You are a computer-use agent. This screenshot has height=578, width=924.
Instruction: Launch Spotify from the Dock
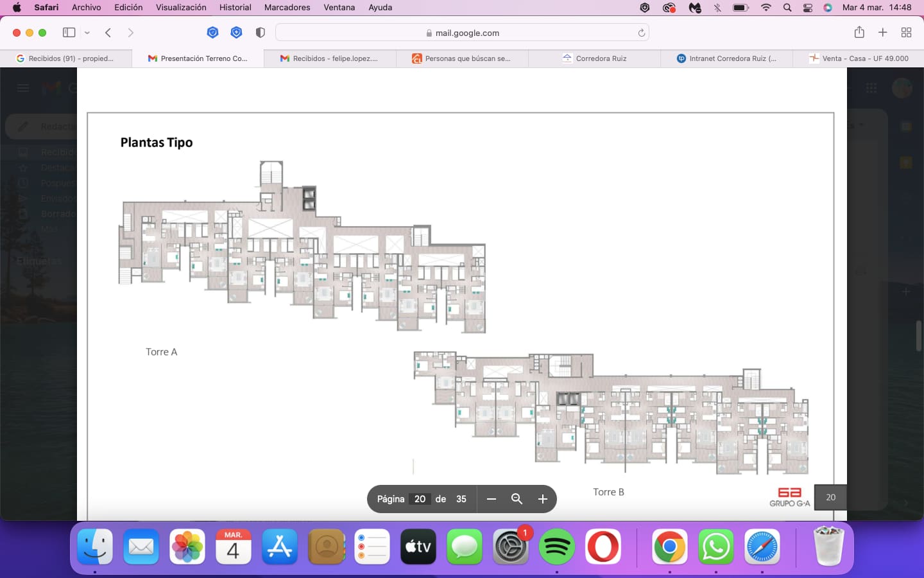pos(557,547)
